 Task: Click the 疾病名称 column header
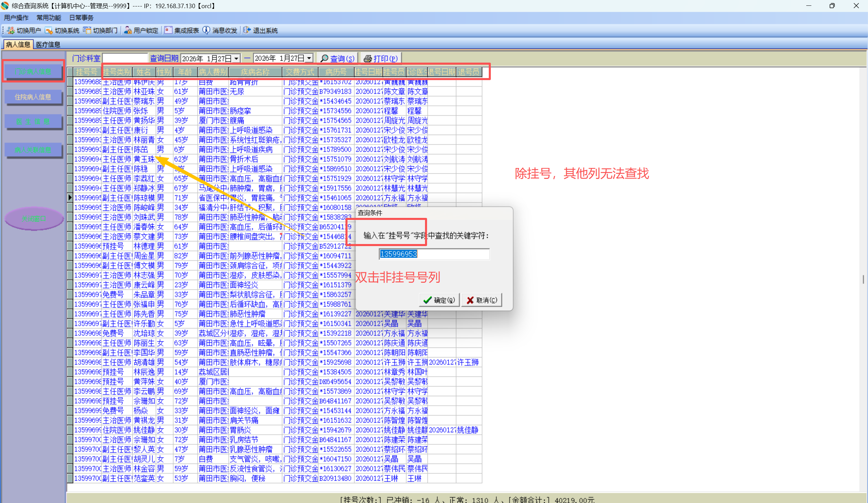click(255, 72)
